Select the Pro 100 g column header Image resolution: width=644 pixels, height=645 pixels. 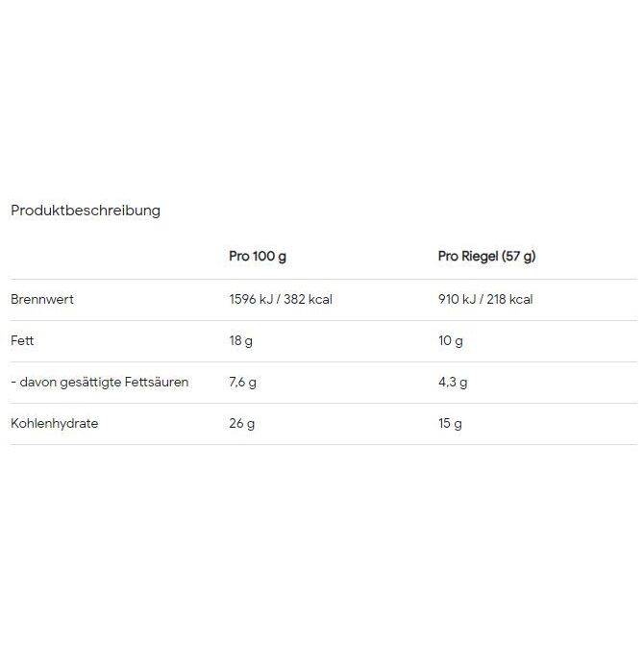tap(258, 257)
